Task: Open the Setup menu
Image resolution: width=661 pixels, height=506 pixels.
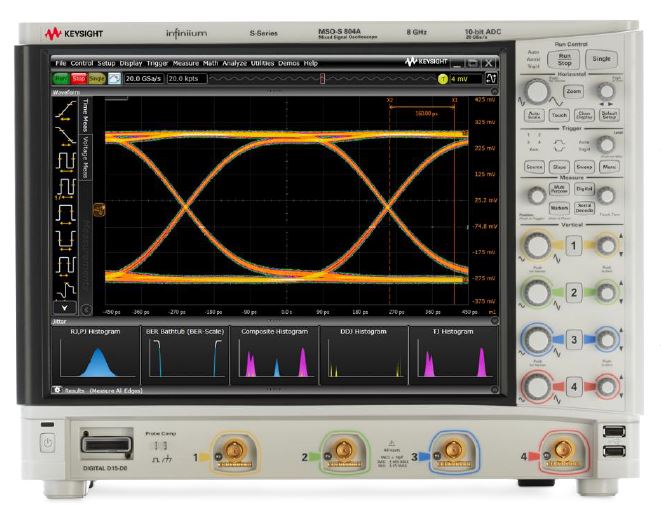Action: [106, 63]
